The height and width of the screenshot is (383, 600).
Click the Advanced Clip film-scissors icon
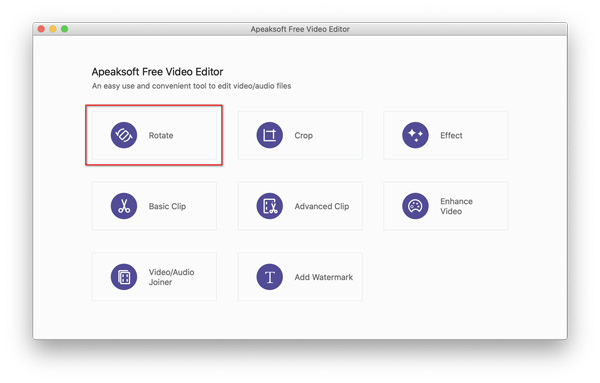(x=269, y=206)
